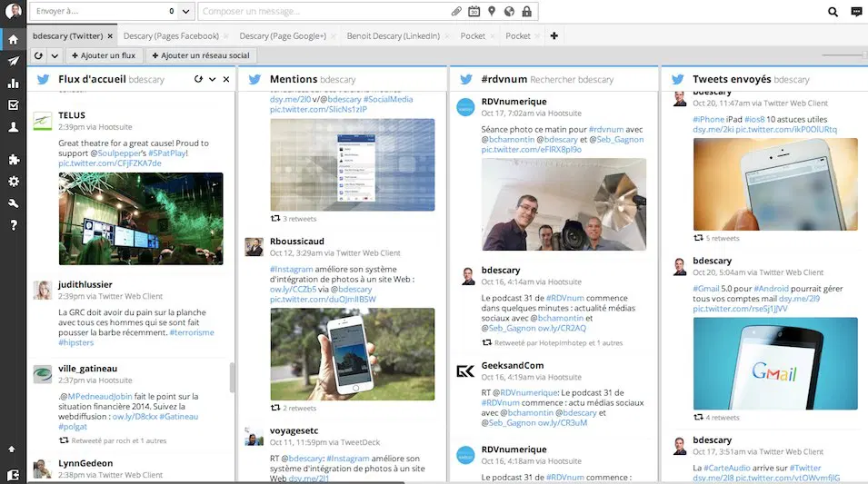Click the upload arrow icon in sidebar

point(12,449)
